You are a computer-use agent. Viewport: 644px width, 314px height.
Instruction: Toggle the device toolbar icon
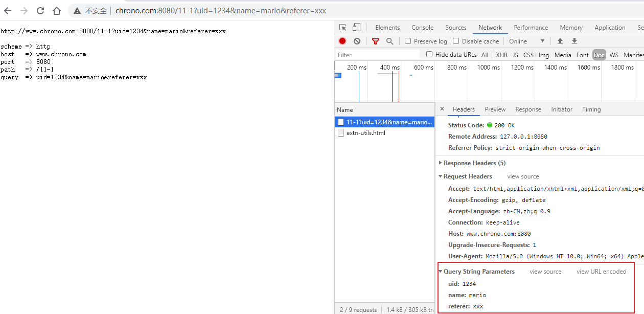pos(356,28)
